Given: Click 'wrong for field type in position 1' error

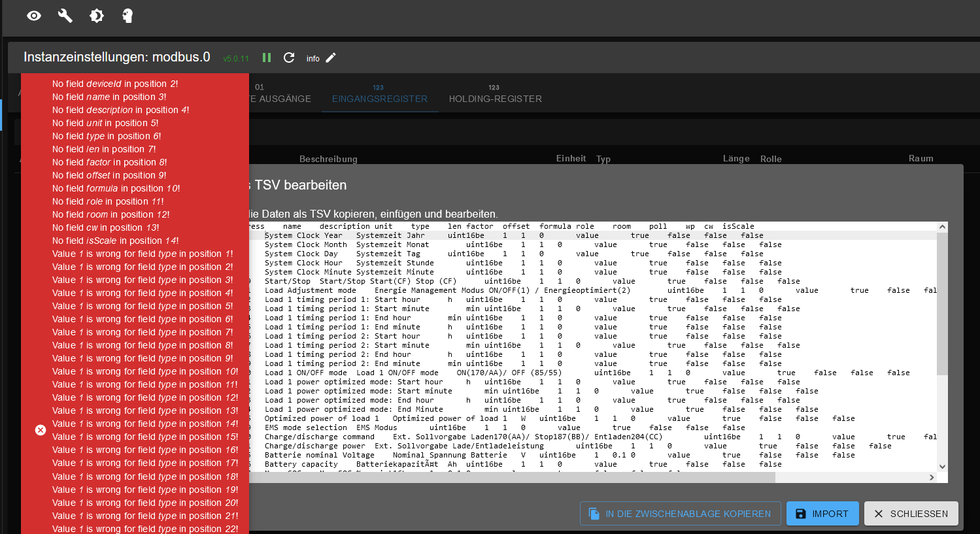Looking at the screenshot, I should (x=143, y=254).
